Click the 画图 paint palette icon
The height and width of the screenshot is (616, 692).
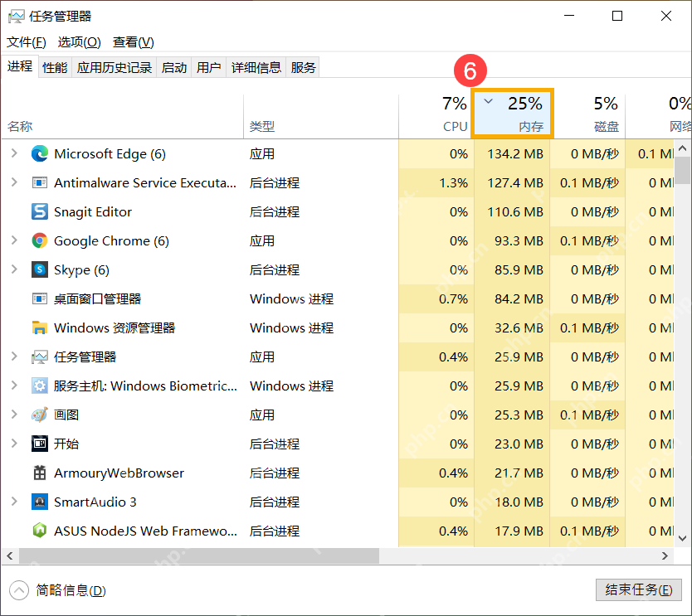pos(40,415)
